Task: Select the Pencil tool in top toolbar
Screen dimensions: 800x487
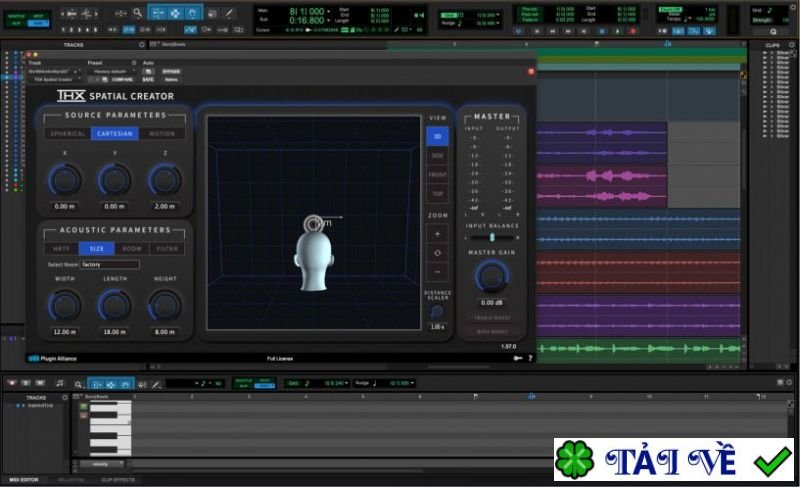Action: (x=229, y=13)
